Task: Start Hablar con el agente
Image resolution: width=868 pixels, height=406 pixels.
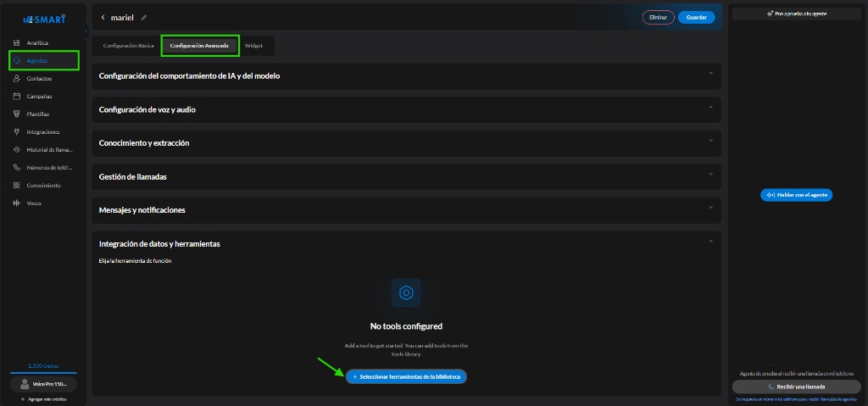Action: click(x=797, y=195)
